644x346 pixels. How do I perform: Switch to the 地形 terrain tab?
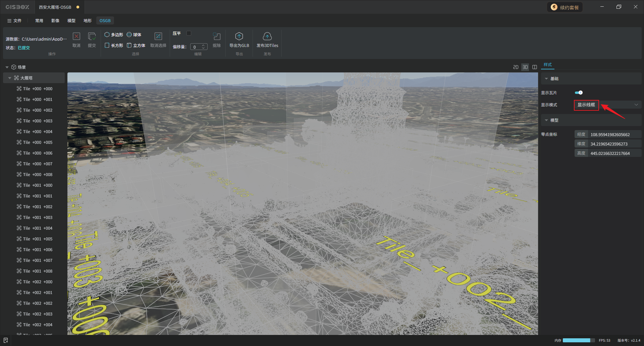click(88, 21)
